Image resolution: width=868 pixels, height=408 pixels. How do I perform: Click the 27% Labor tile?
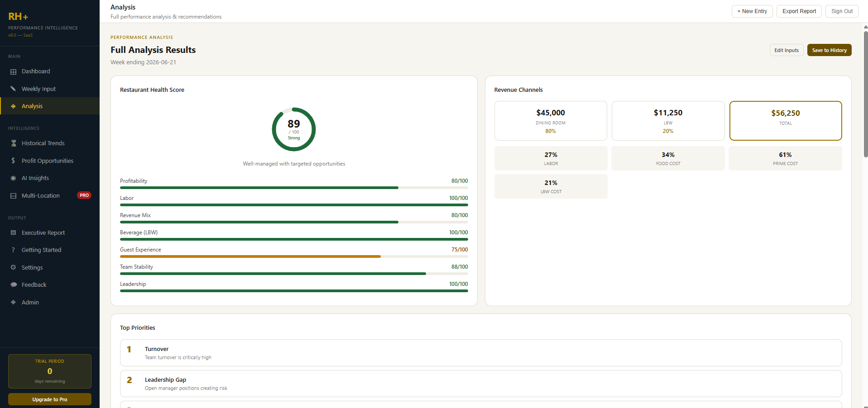pyautogui.click(x=551, y=158)
